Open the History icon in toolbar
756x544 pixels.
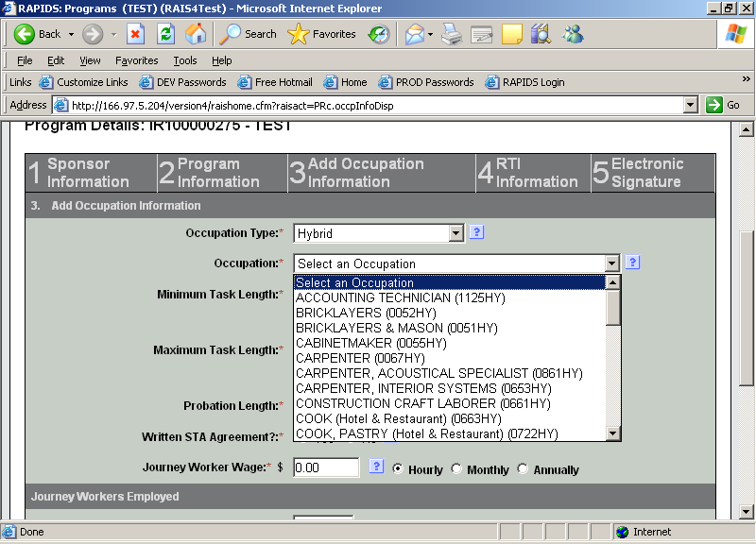tap(378, 34)
